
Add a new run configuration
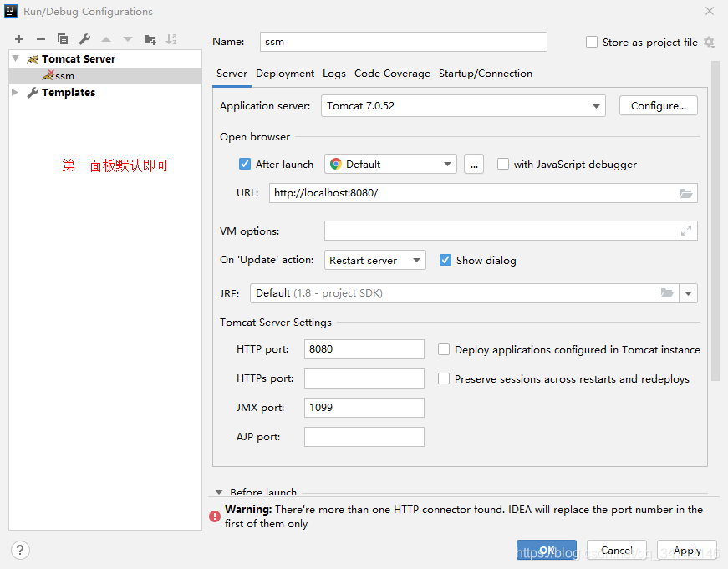(x=19, y=39)
